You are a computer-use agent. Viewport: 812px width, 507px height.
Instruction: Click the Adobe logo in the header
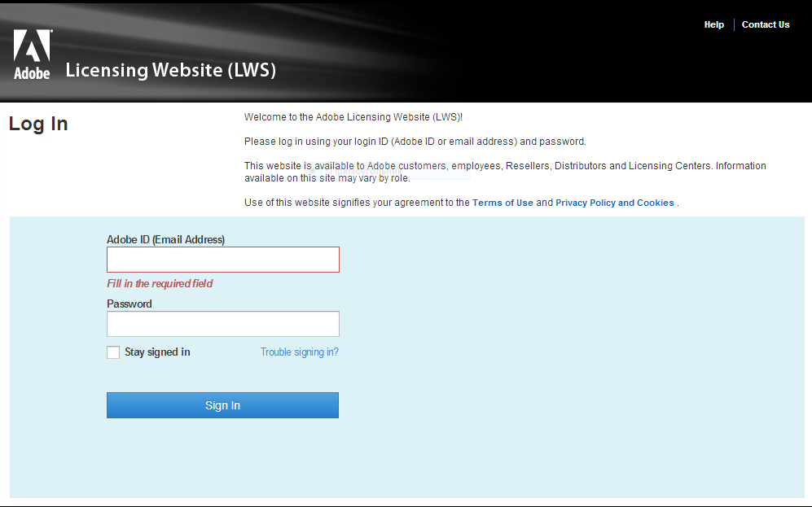[x=32, y=55]
